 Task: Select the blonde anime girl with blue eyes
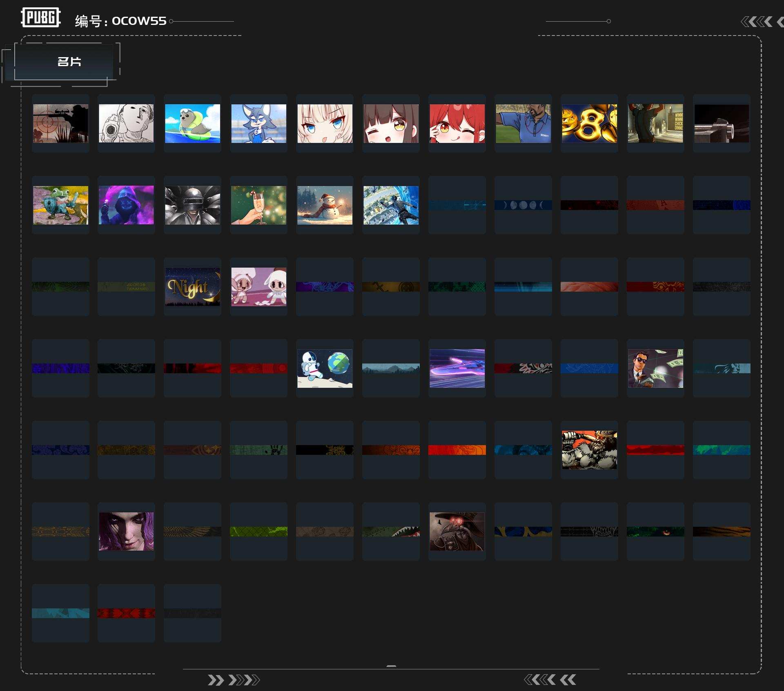325,123
